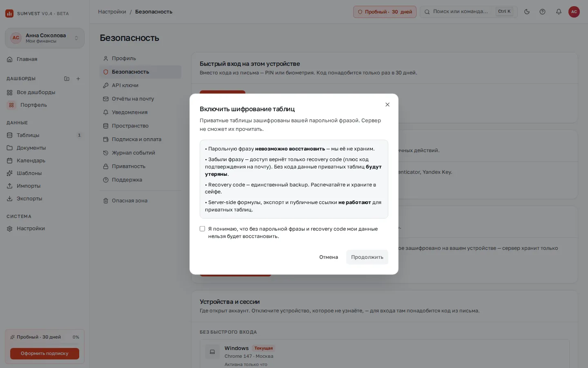Open Календарь in the sidebar
Image resolution: width=588 pixels, height=368 pixels.
click(x=45, y=161)
